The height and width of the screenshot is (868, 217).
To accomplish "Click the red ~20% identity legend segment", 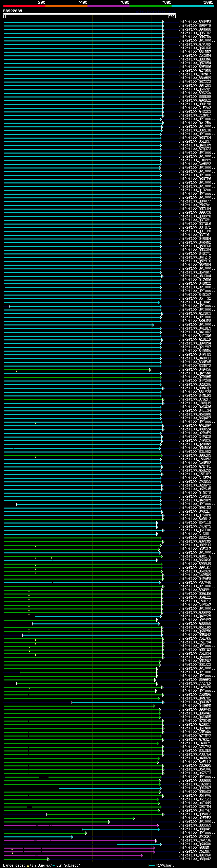I will click(24, 6).
